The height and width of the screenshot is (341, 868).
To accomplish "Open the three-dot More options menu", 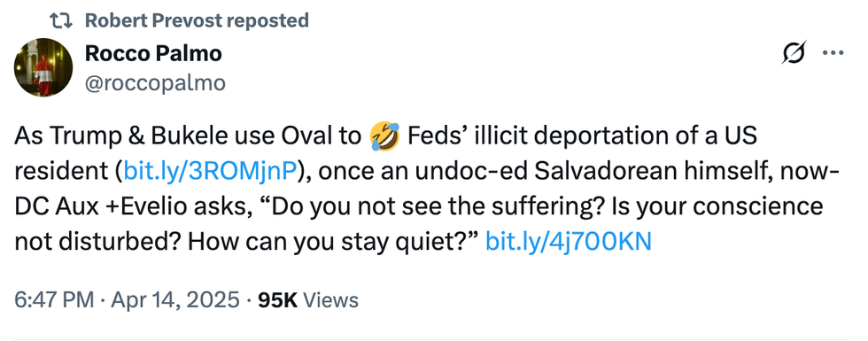I will coord(833,54).
